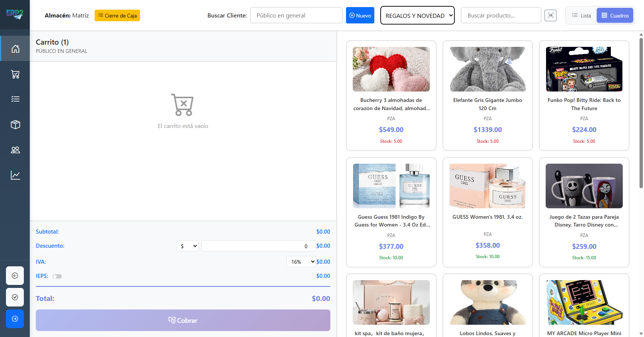
Task: Toggle the IEPS switch
Action: point(57,276)
